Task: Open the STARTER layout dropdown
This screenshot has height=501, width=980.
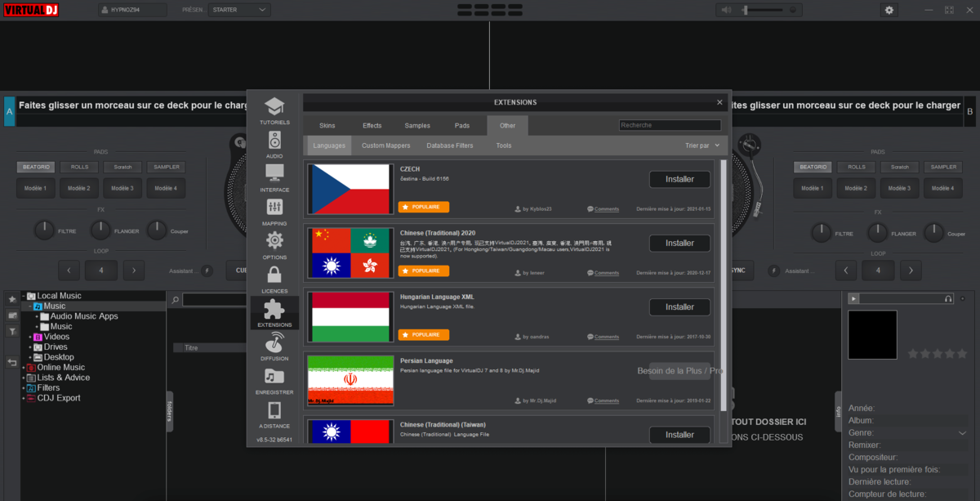Action: click(x=239, y=10)
